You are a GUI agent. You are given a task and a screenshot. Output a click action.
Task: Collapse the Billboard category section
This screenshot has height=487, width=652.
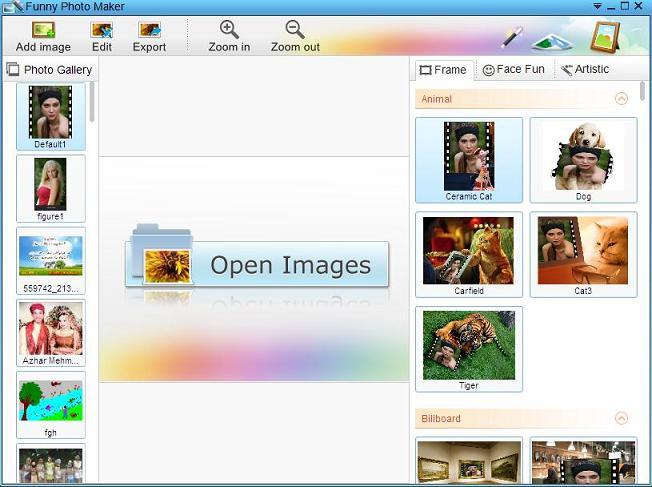pos(621,418)
